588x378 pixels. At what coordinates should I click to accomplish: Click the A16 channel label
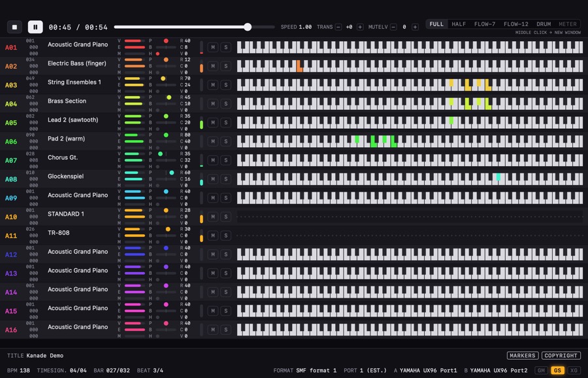(11, 330)
